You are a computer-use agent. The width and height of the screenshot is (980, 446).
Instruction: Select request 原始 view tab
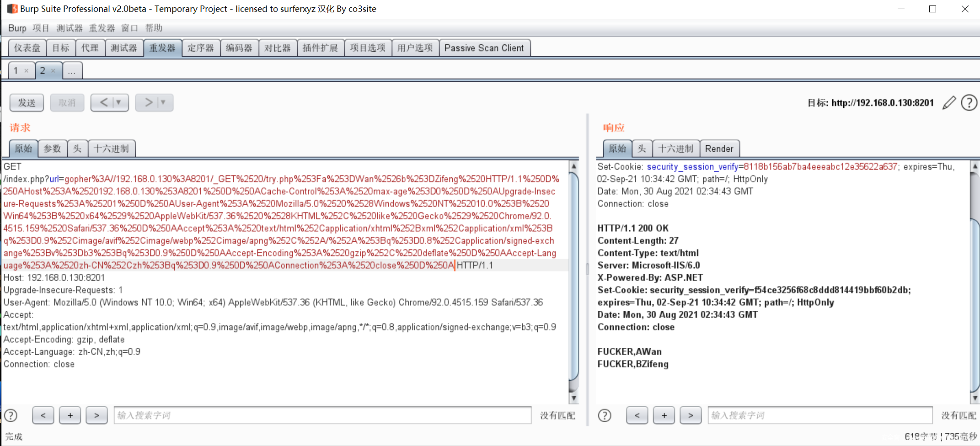pyautogui.click(x=23, y=149)
